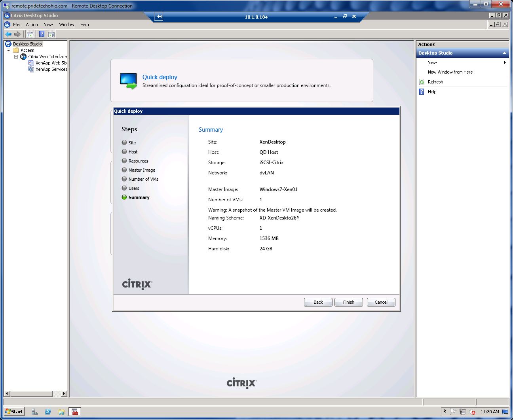This screenshot has height=420, width=513.
Task: Open the MMC system menu icon beside File
Action: tap(7, 25)
